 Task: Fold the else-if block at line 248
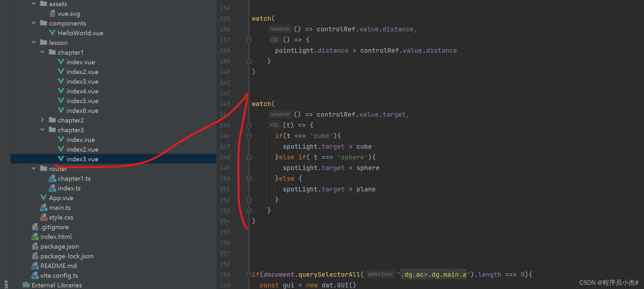click(x=249, y=157)
